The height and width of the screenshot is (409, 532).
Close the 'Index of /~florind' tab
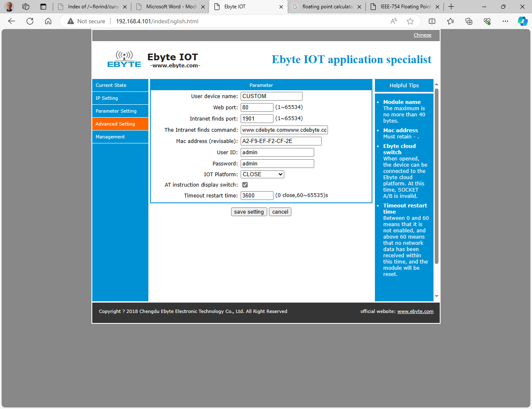click(125, 7)
